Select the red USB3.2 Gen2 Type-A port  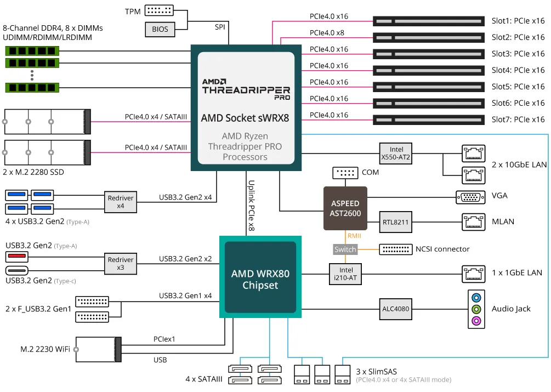[x=17, y=255]
